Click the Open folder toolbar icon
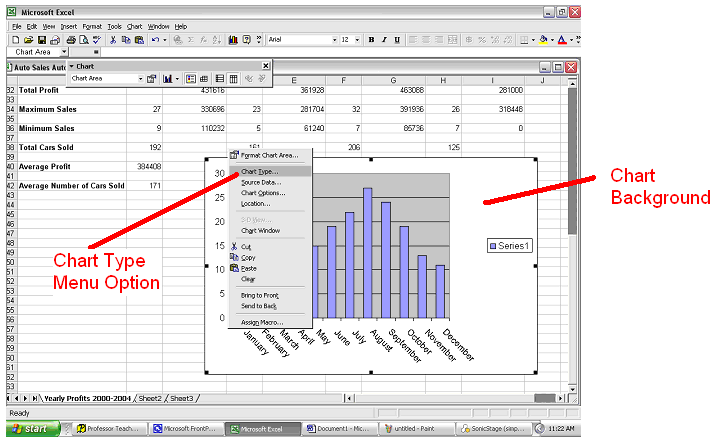The height and width of the screenshot is (443, 717). [x=28, y=40]
